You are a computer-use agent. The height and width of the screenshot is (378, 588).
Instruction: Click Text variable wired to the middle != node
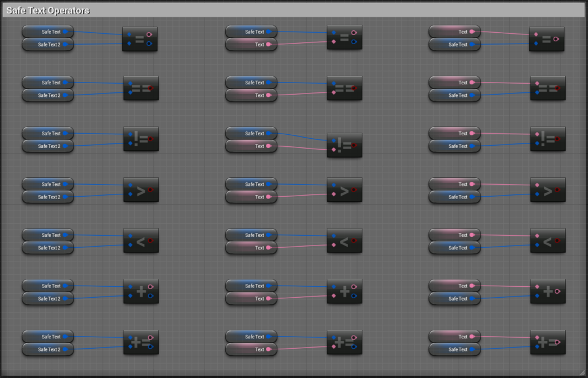[251, 146]
